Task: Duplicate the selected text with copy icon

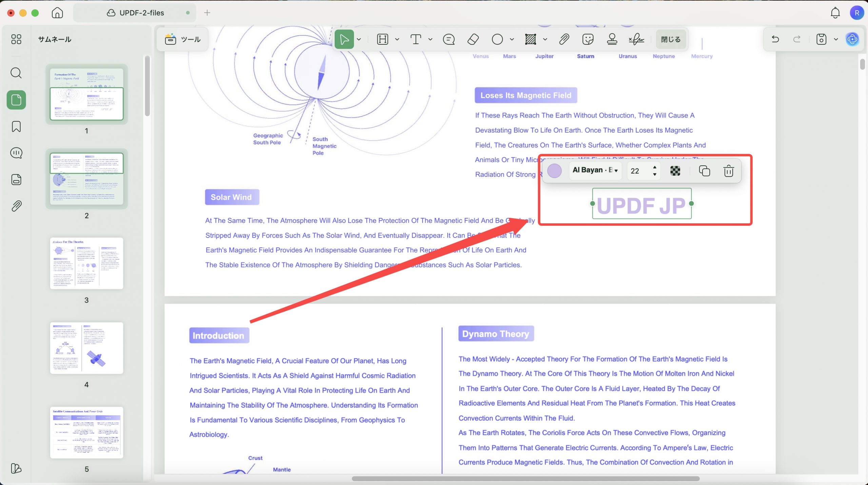Action: [x=704, y=171]
